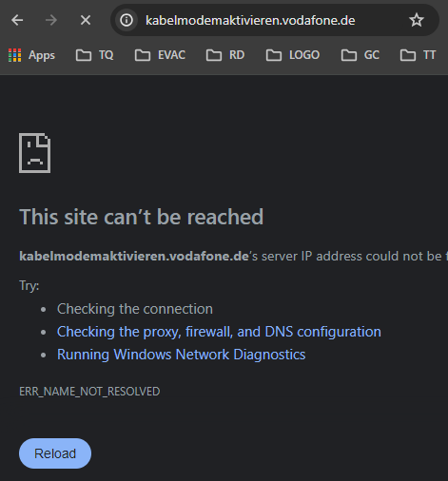Go back with the browser back arrow
448x481 pixels.
pyautogui.click(x=17, y=20)
